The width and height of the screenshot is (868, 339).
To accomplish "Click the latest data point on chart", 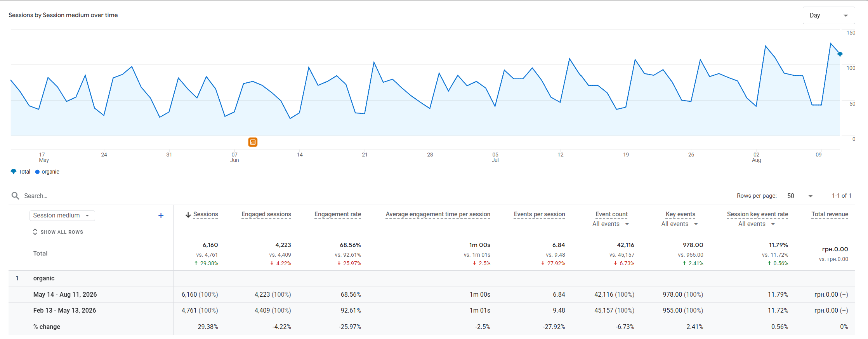I will 840,54.
